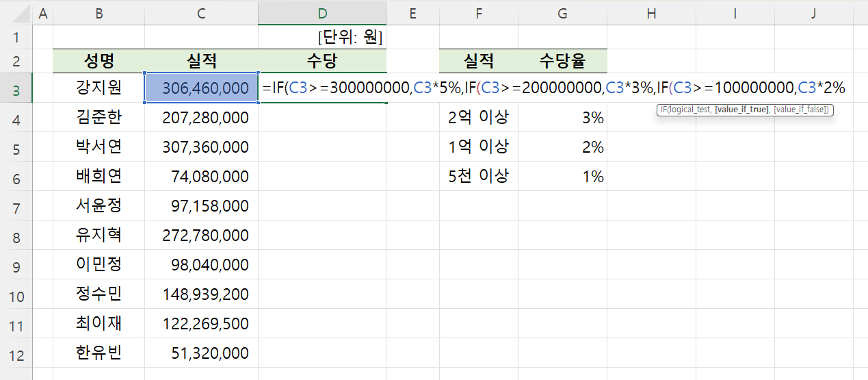This screenshot has width=868, height=380.
Task: Click the 수당율 header cell
Action: pyautogui.click(x=562, y=61)
